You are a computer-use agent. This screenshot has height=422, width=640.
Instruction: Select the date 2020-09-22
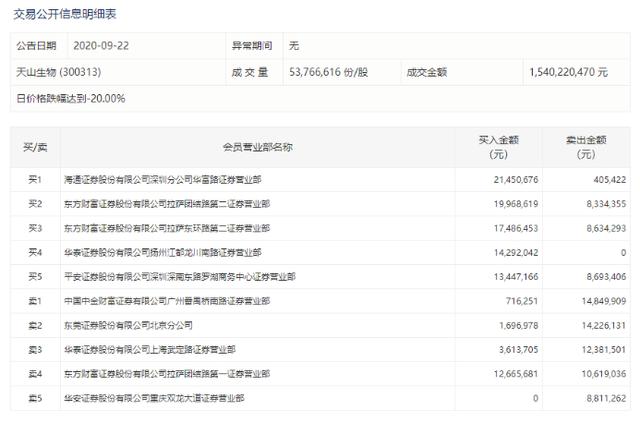click(101, 46)
